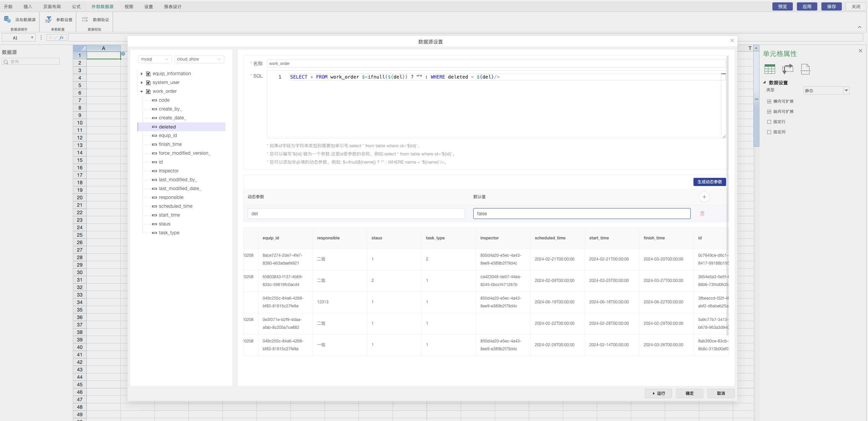
Task: Close the data source settings dialog
Action: click(x=732, y=40)
